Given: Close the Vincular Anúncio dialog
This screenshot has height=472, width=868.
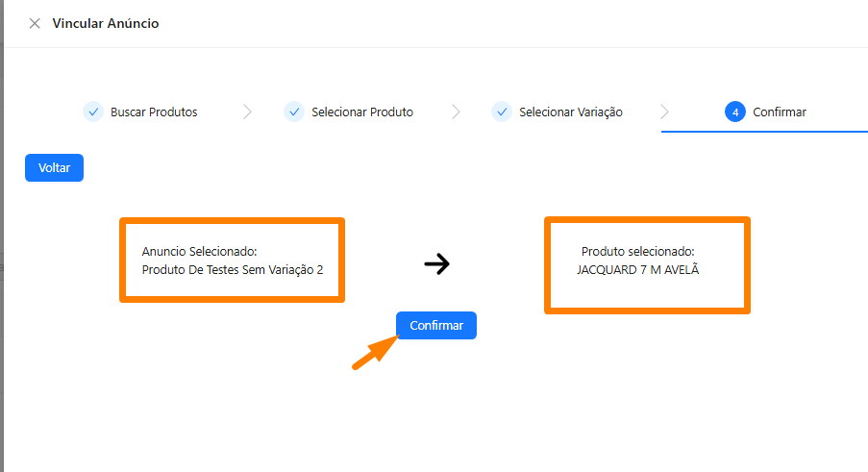Looking at the screenshot, I should click(35, 23).
